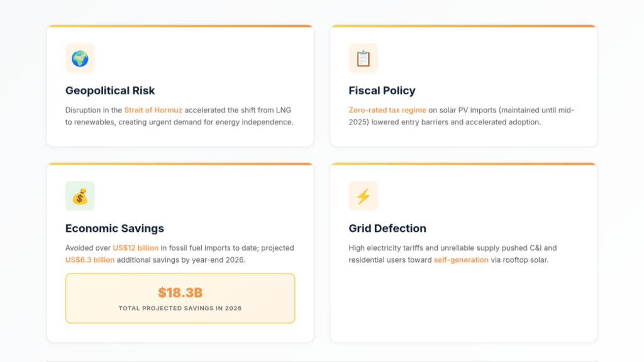Select the Fiscal Policy heading
The width and height of the screenshot is (644, 362).
382,90
